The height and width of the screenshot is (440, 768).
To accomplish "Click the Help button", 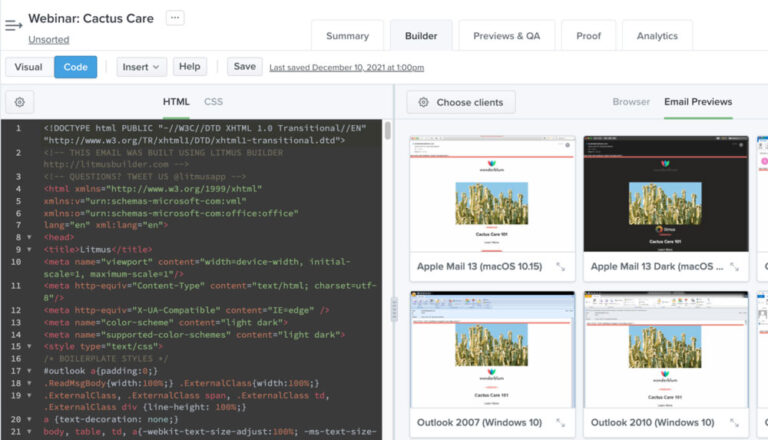I will [190, 67].
